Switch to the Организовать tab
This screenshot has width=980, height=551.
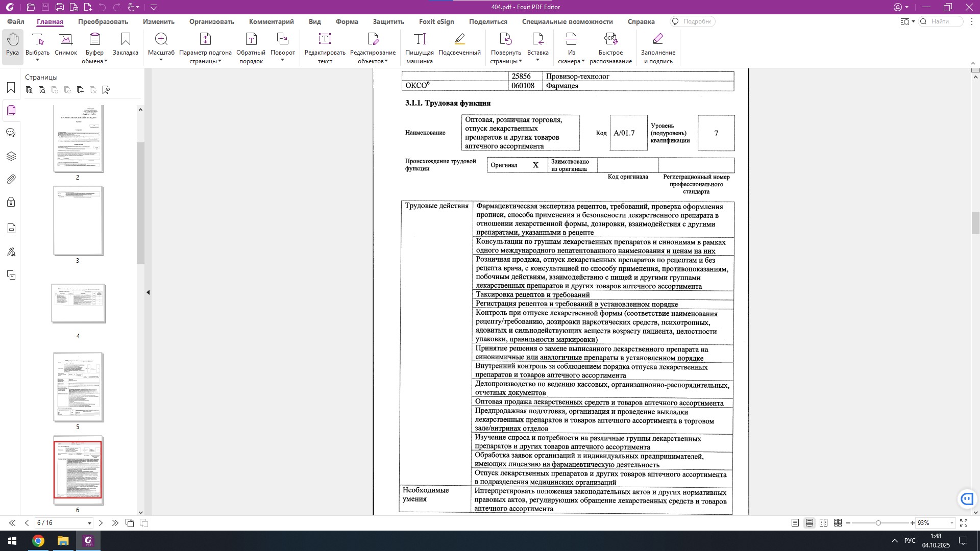pyautogui.click(x=212, y=22)
